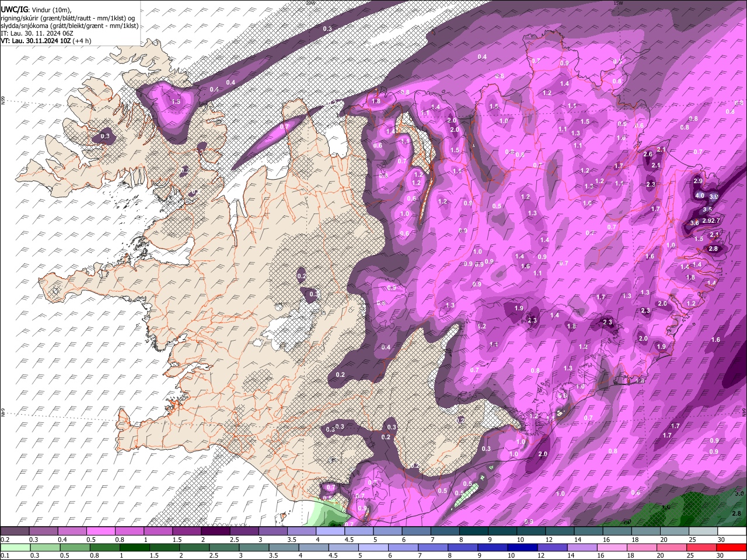This screenshot has width=747, height=560.
Task: Click the '3.9' precipitation value on the map
Action: [713, 197]
